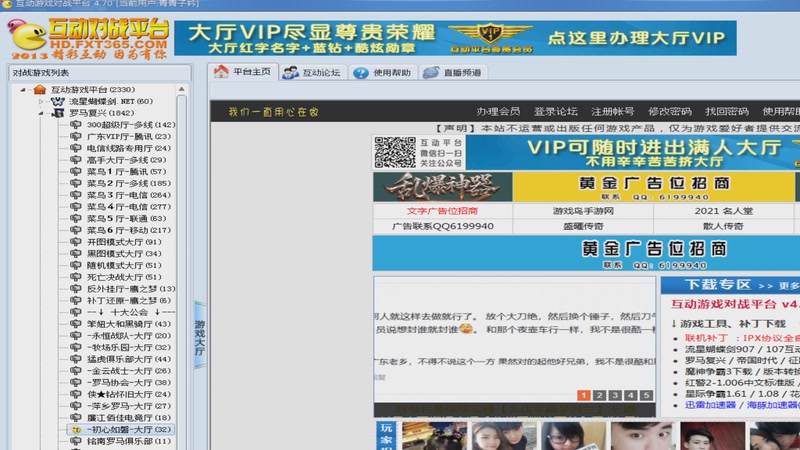Click the hall icon next to 广东VIP厅-腾讯
This screenshot has width=800, height=450.
[76, 136]
